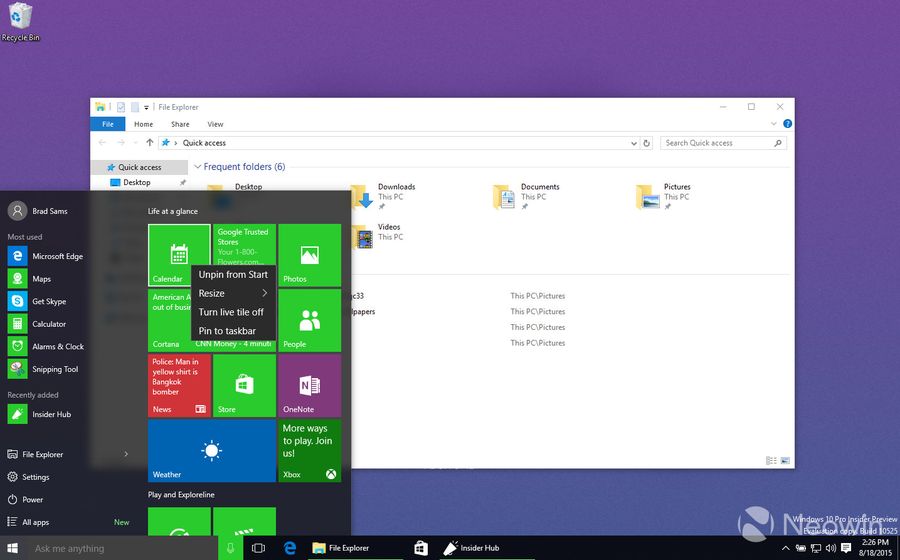
Task: Open the address bar history dropdown
Action: 634,143
